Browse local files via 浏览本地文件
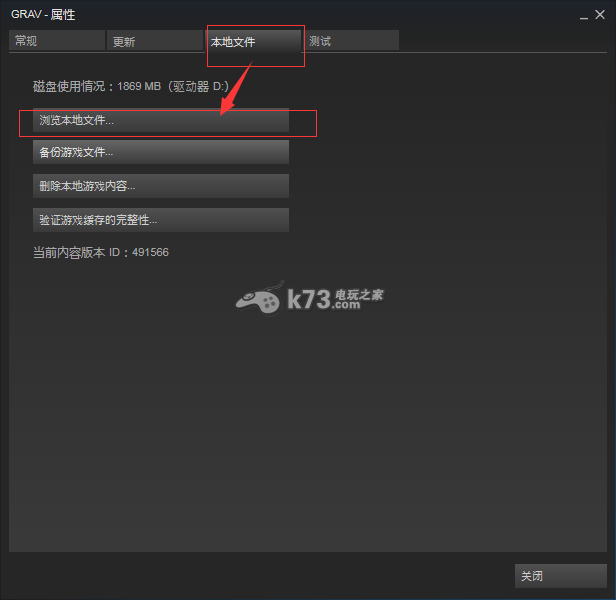This screenshot has height=600, width=616. click(161, 120)
